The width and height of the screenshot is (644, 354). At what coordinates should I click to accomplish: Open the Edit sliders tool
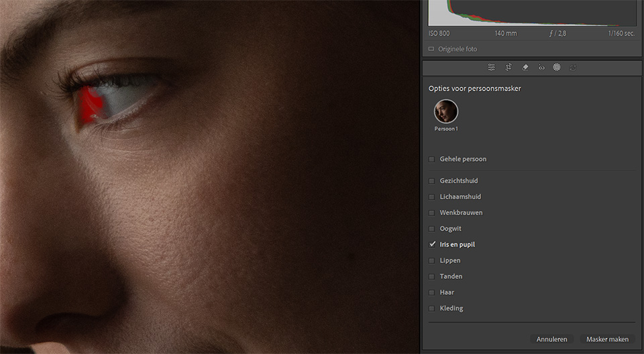click(492, 67)
